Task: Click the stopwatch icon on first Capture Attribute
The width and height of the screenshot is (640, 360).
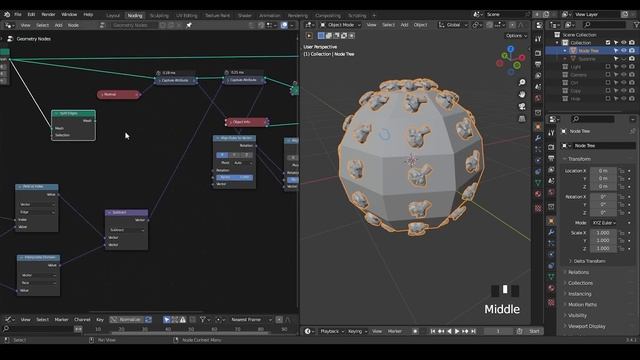Action: click(x=158, y=73)
